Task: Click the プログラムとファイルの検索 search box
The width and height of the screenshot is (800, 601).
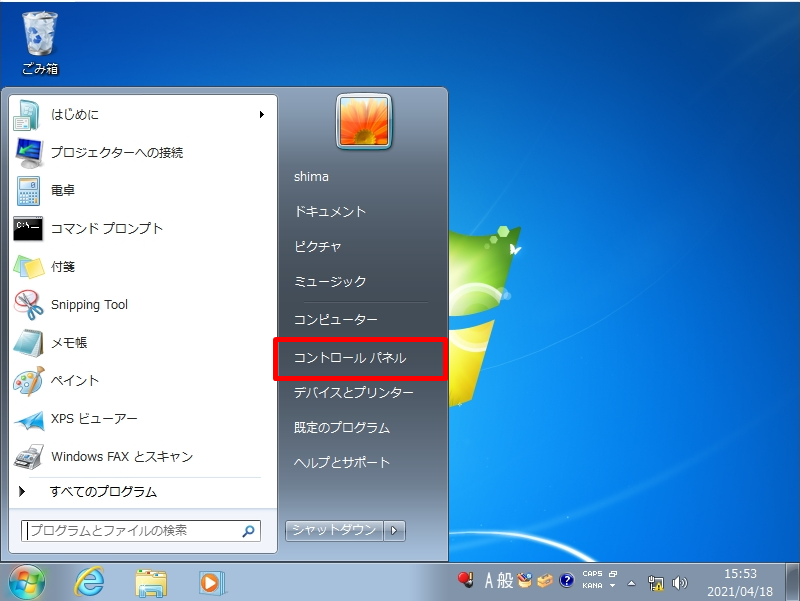Action: click(141, 531)
